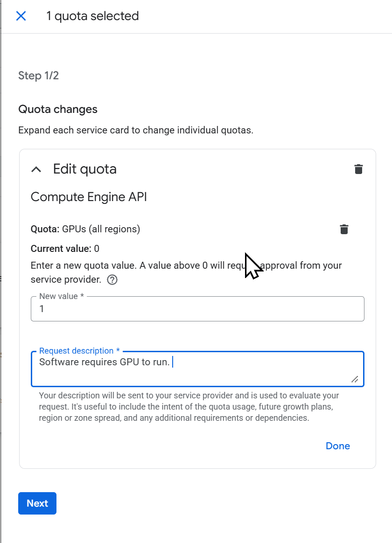Click the Step 1/2 indicator
Screen dimensions: 392x543
(x=39, y=76)
